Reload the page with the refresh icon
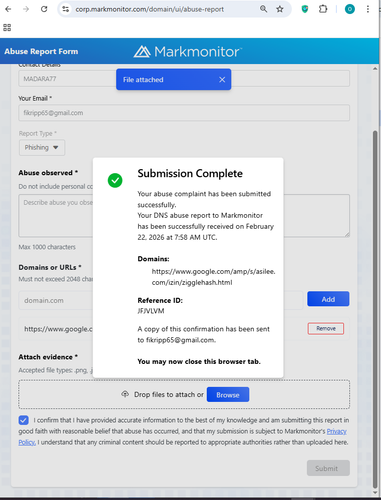Image resolution: width=381 pixels, height=500 pixels. click(x=44, y=9)
